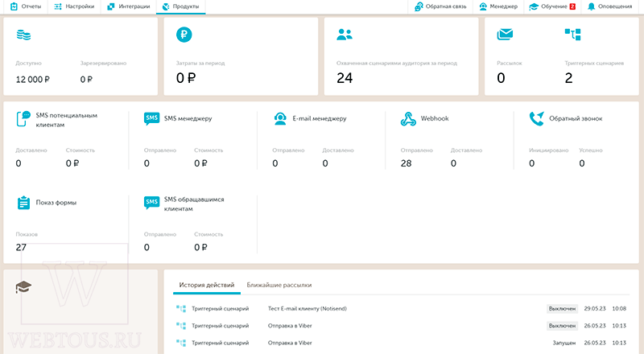
Task: Select the История действий tab
Action: [207, 285]
